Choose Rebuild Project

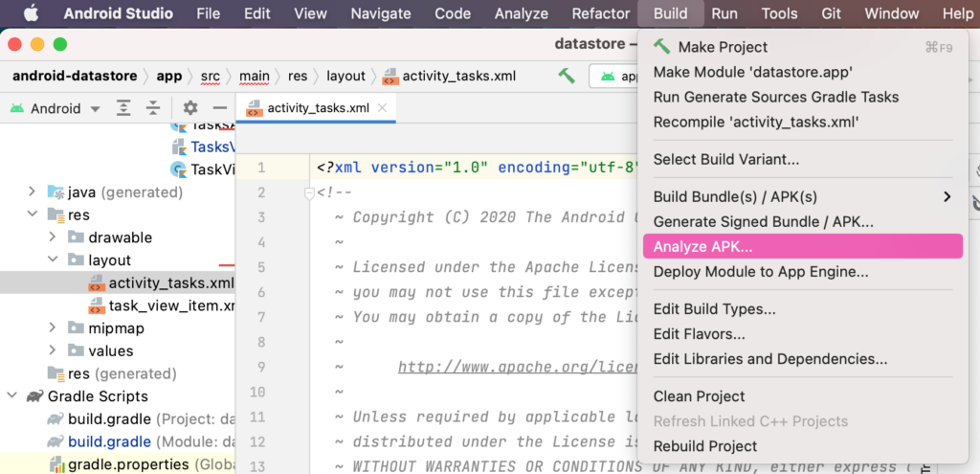coord(803,446)
